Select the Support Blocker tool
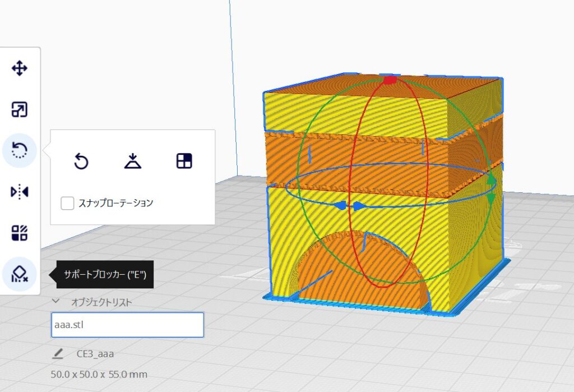574x392 pixels. (x=20, y=274)
